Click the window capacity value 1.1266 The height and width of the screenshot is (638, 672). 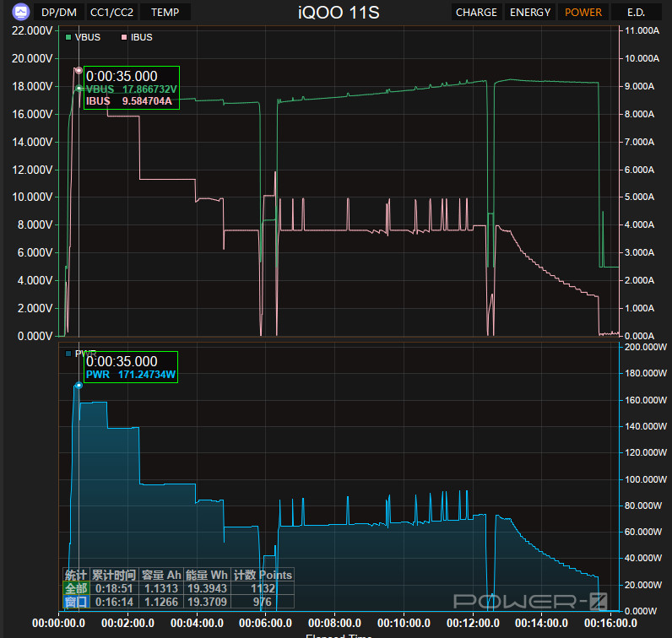point(160,602)
